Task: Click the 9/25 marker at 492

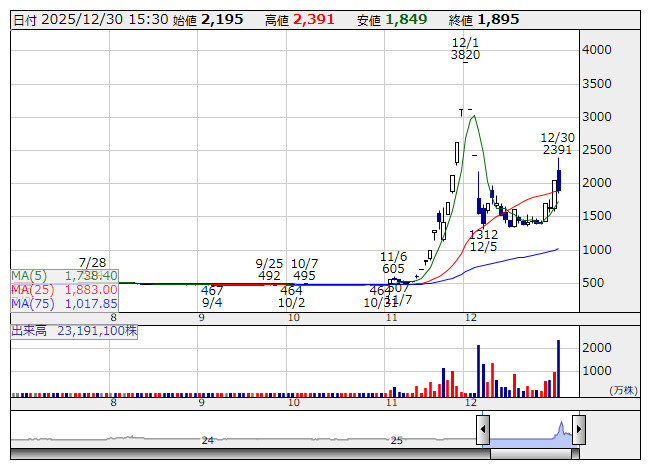Action: pyautogui.click(x=269, y=268)
